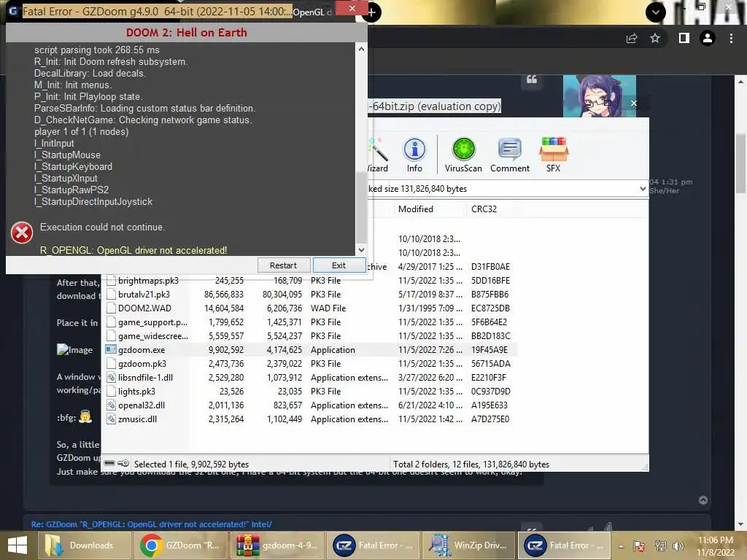Open the WinRAR Wizard tool
Screen dimensions: 747x560
[x=378, y=155]
